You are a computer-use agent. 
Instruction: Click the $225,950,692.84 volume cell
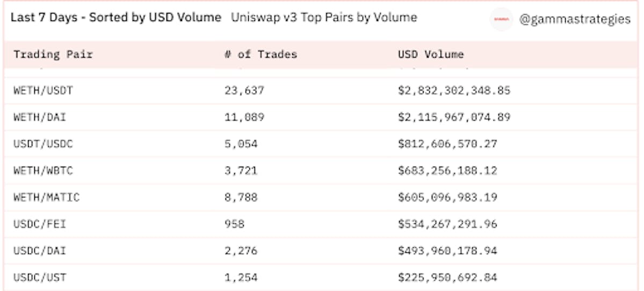point(447,278)
